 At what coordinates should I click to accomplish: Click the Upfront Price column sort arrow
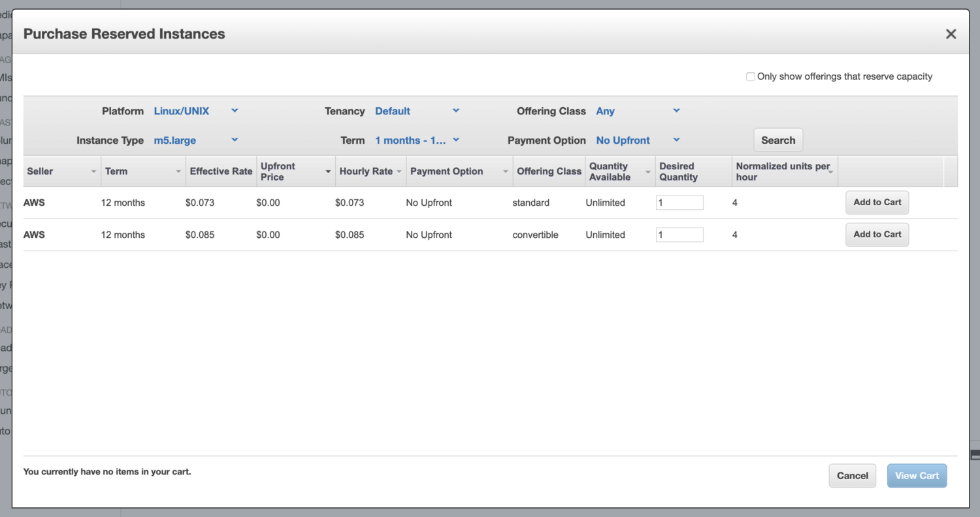328,171
